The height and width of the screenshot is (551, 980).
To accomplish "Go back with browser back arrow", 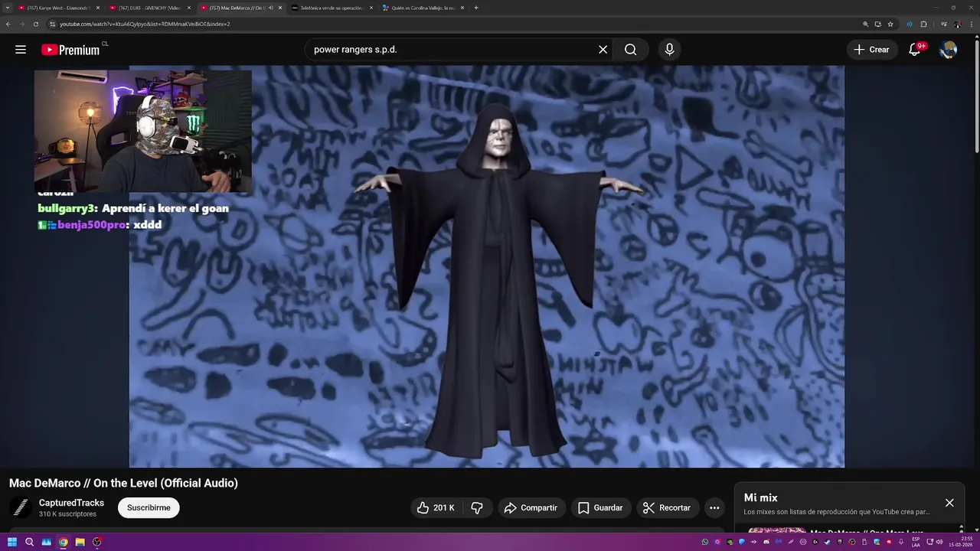I will 8,24.
